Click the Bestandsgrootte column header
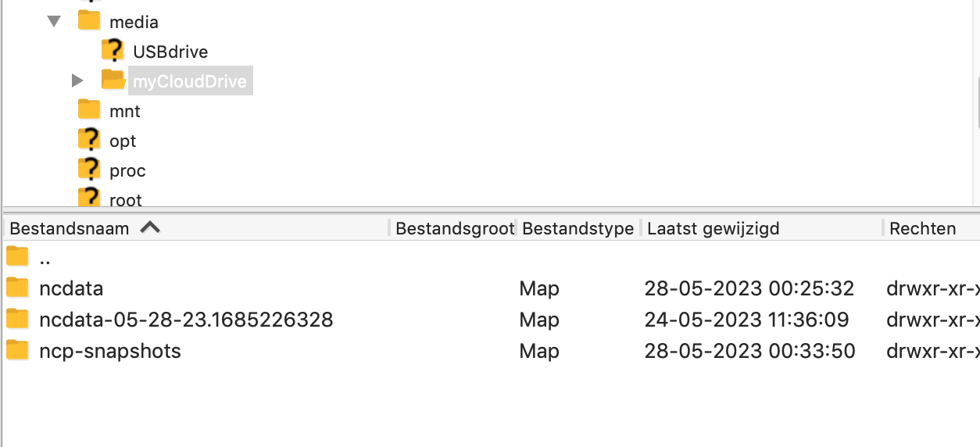 [x=454, y=228]
